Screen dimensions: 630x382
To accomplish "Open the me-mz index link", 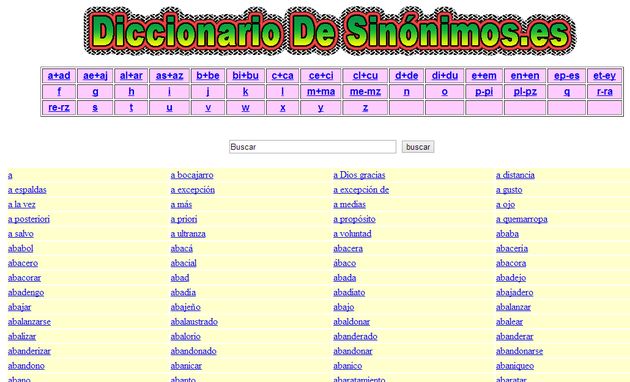I will (x=365, y=92).
